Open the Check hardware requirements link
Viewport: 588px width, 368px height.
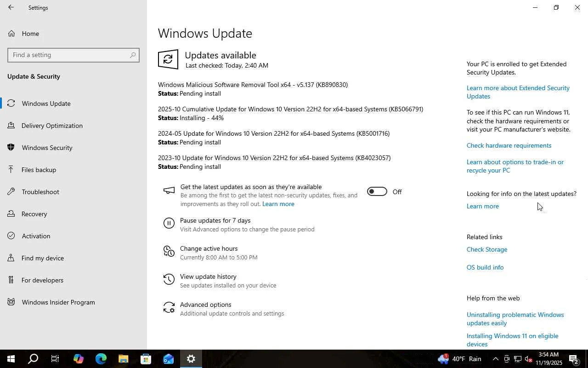tap(509, 145)
